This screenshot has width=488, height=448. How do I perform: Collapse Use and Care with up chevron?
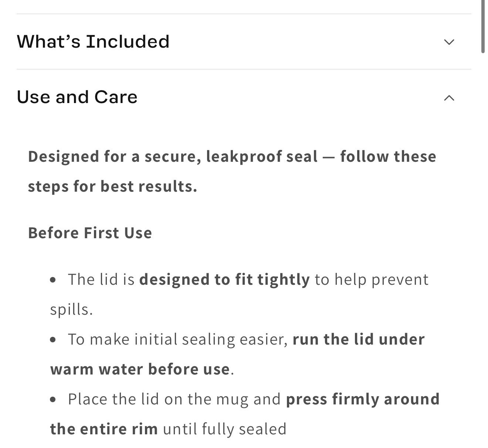449,98
